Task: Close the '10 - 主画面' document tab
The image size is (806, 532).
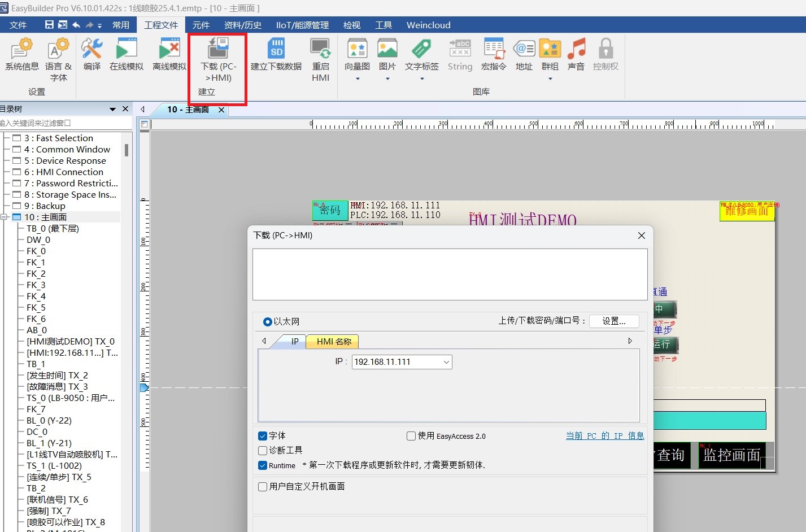Action: pyautogui.click(x=221, y=110)
